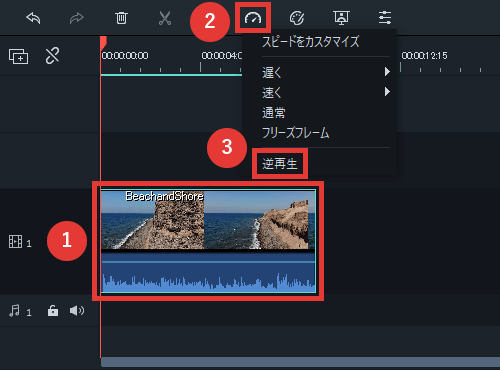
Task: Click the video track 1 filmstrip icon
Action: [15, 241]
